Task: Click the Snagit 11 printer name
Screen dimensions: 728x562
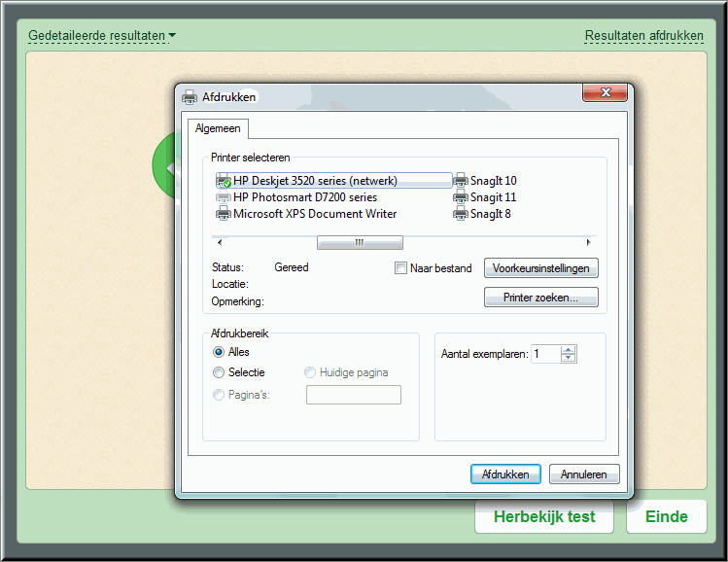Action: (x=493, y=197)
